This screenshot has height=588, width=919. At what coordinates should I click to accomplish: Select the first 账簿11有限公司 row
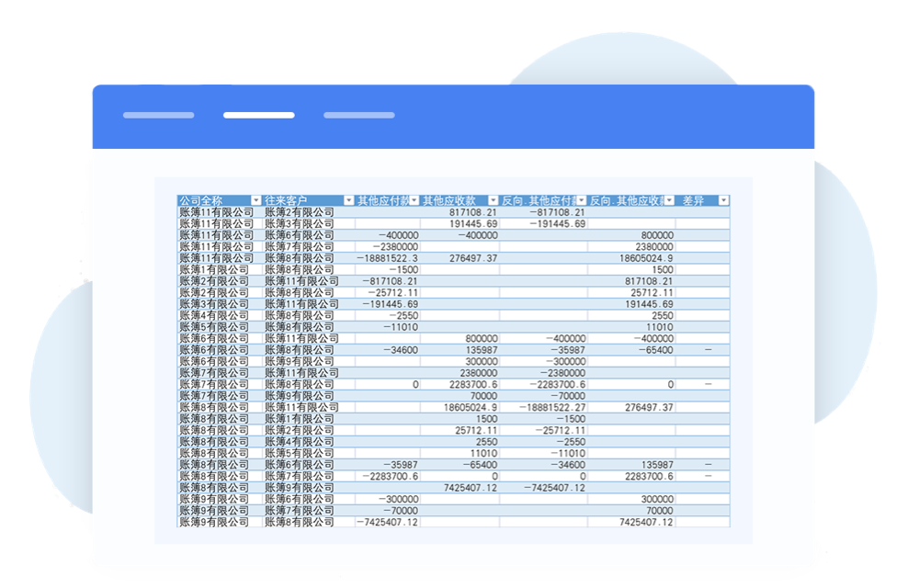(x=221, y=211)
